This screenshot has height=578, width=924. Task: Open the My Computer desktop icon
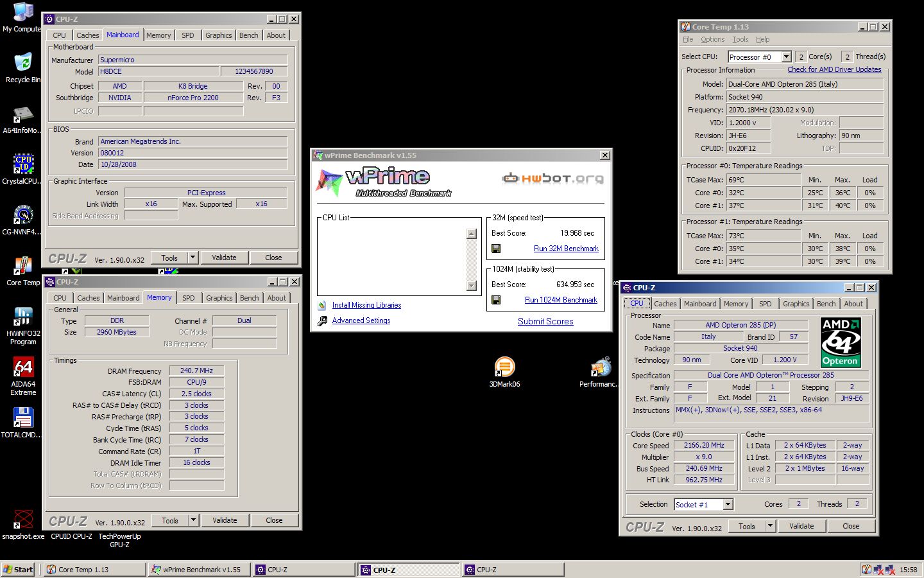tap(23, 13)
